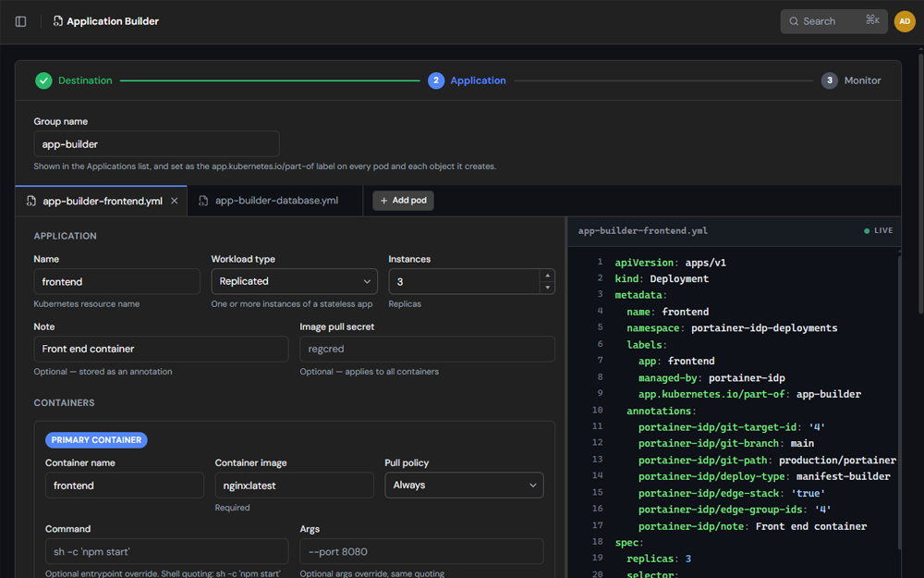Click the 'edge-stack: true' YAML line
The image size is (924, 578).
click(731, 493)
